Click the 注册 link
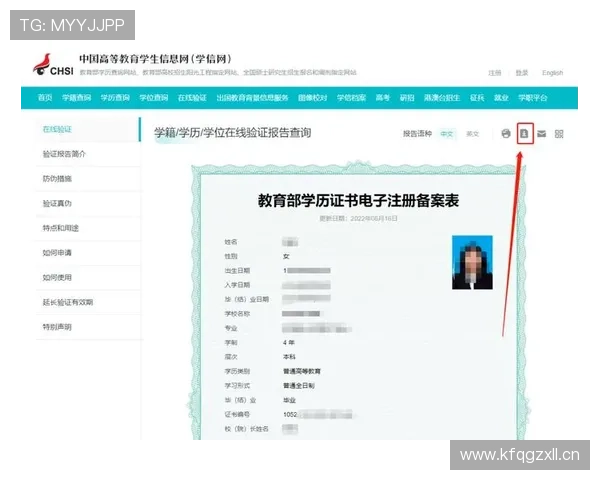 pos(495,73)
